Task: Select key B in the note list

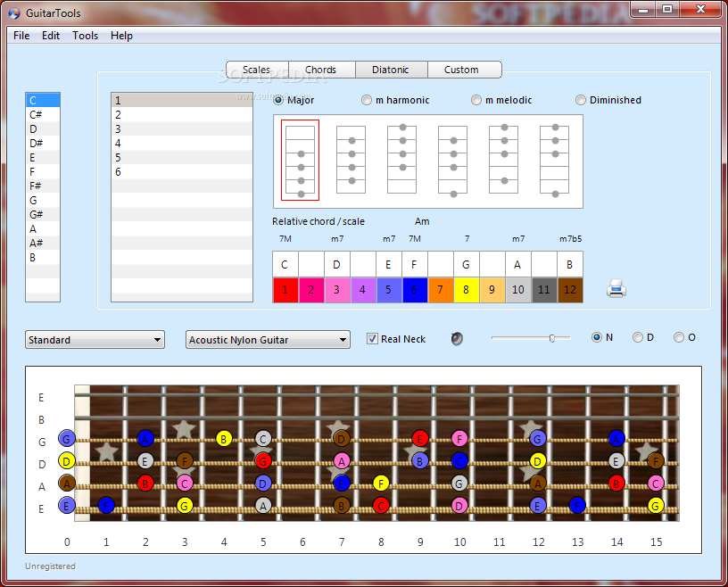Action: point(43,257)
